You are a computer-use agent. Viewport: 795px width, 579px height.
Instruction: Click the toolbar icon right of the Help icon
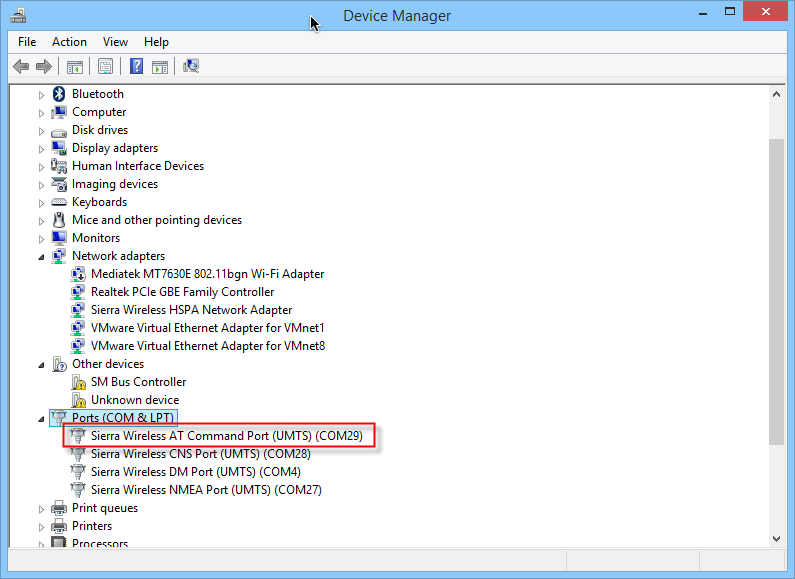pos(160,67)
